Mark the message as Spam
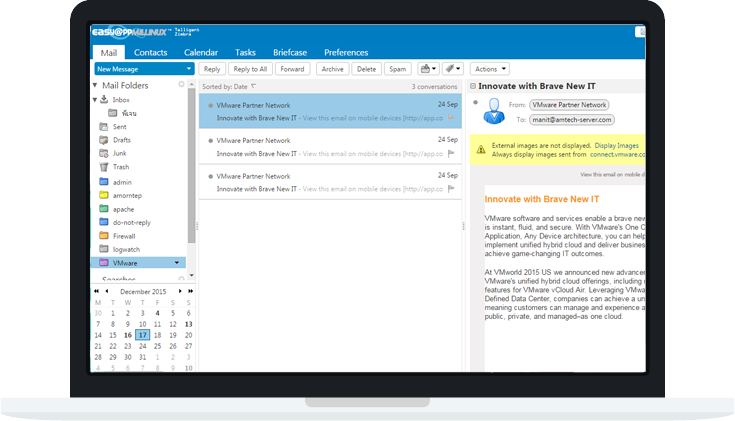The image size is (735, 421). click(x=398, y=69)
